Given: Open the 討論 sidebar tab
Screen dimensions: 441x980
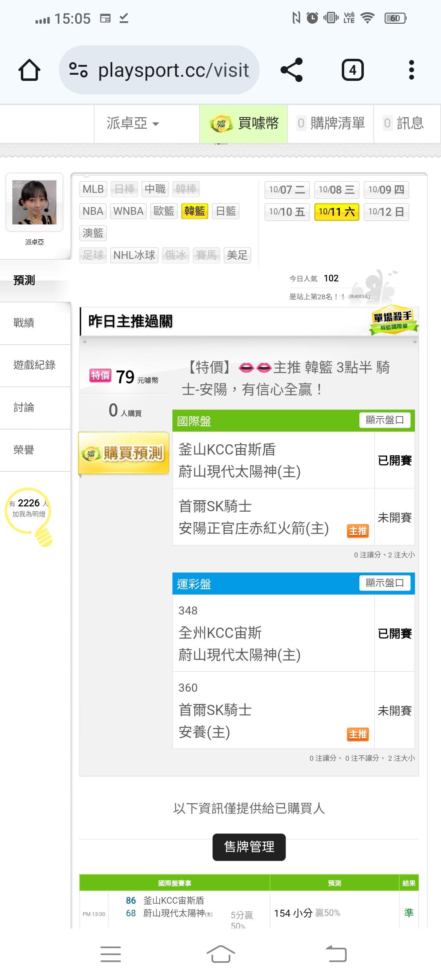Looking at the screenshot, I should [x=24, y=408].
